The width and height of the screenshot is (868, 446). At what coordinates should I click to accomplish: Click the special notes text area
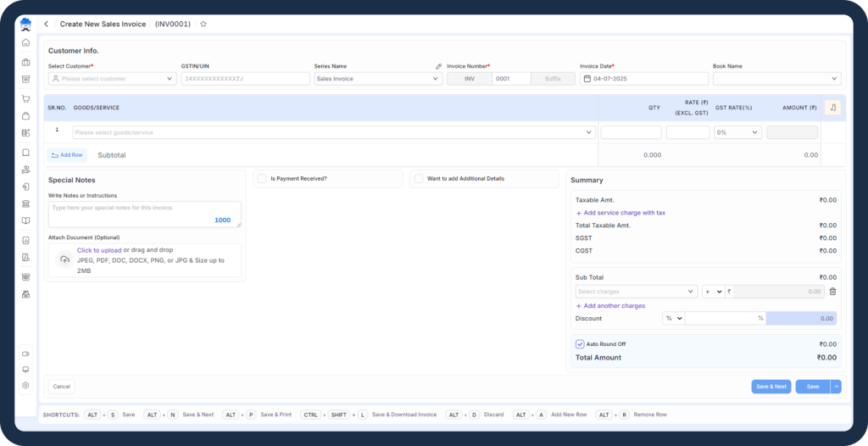tap(144, 214)
